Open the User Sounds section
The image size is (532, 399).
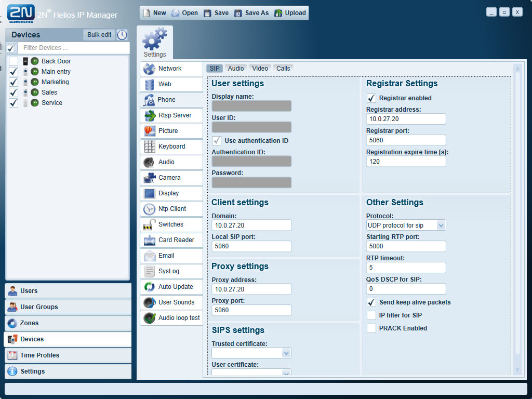171,303
